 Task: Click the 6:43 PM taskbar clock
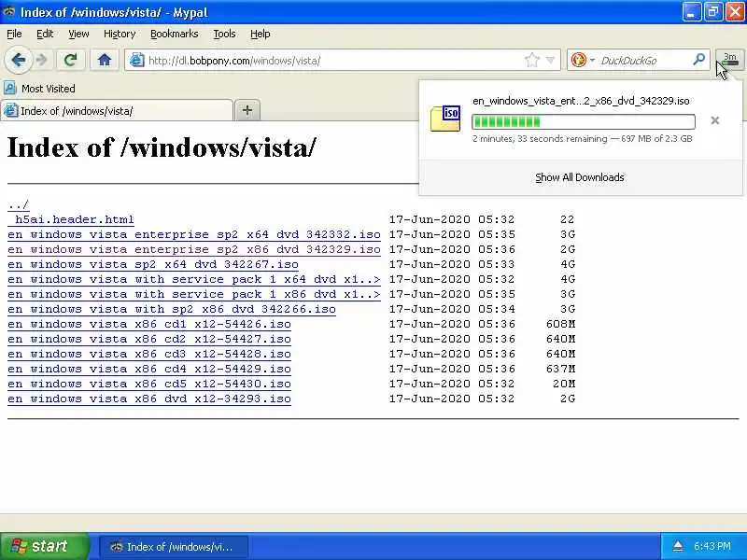coord(712,546)
